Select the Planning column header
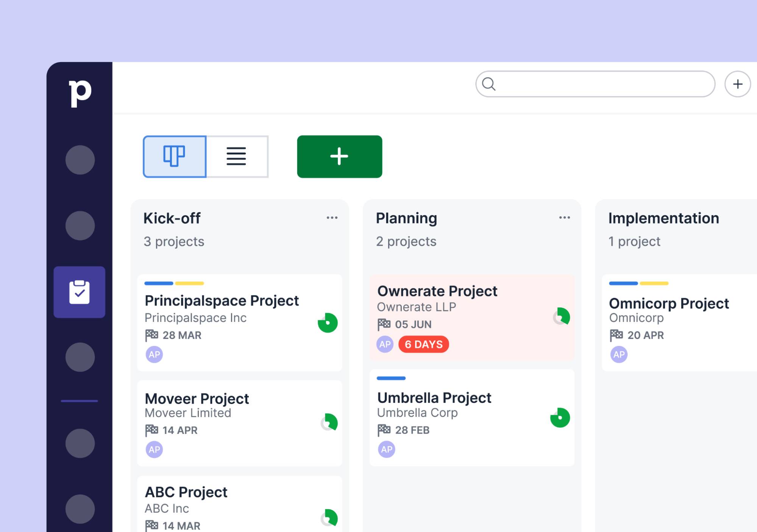Viewport: 757px width, 532px height. point(406,218)
